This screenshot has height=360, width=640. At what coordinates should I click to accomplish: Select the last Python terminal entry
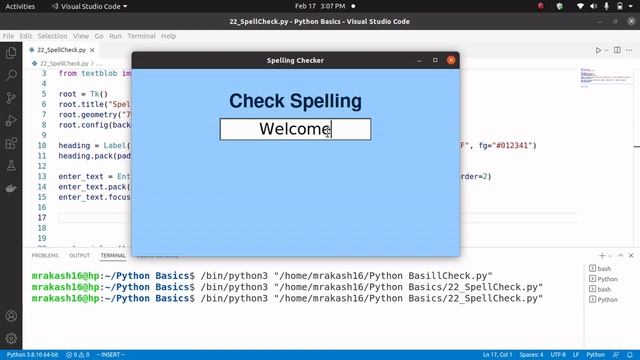603,300
